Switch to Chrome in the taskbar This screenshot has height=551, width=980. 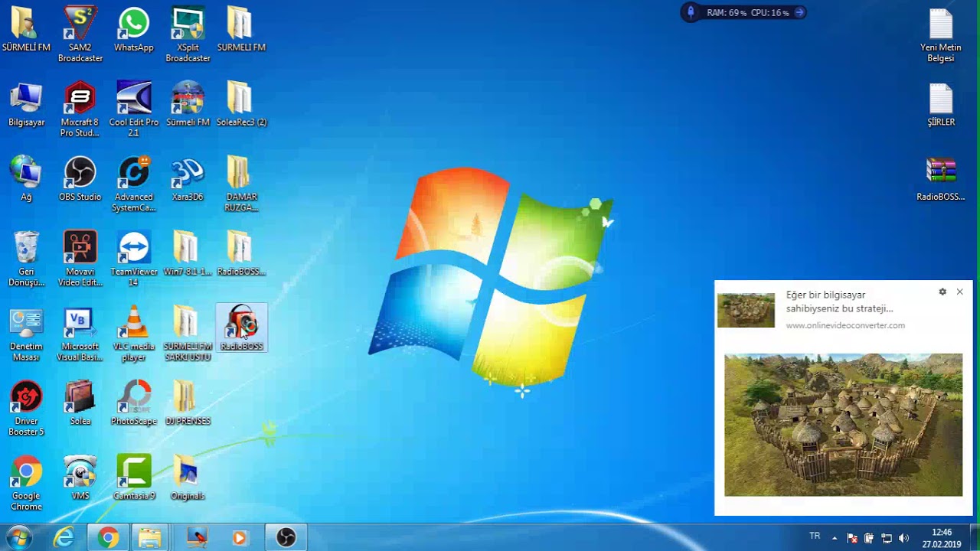(108, 538)
